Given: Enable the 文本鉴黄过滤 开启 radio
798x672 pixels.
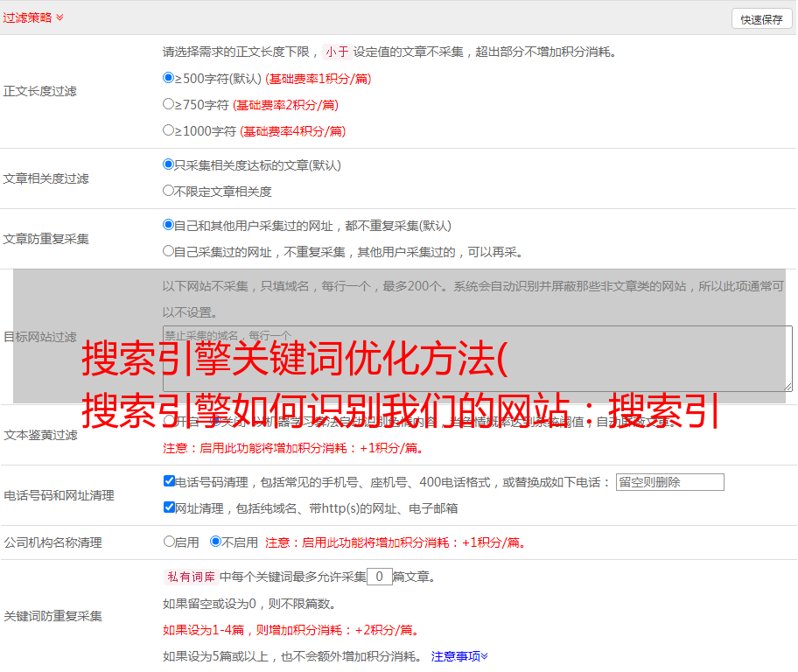Looking at the screenshot, I should pos(169,421).
